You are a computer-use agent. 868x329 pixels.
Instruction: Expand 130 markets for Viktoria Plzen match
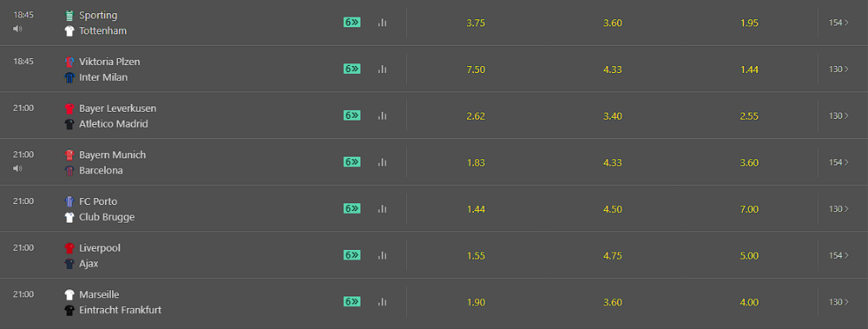pos(838,69)
